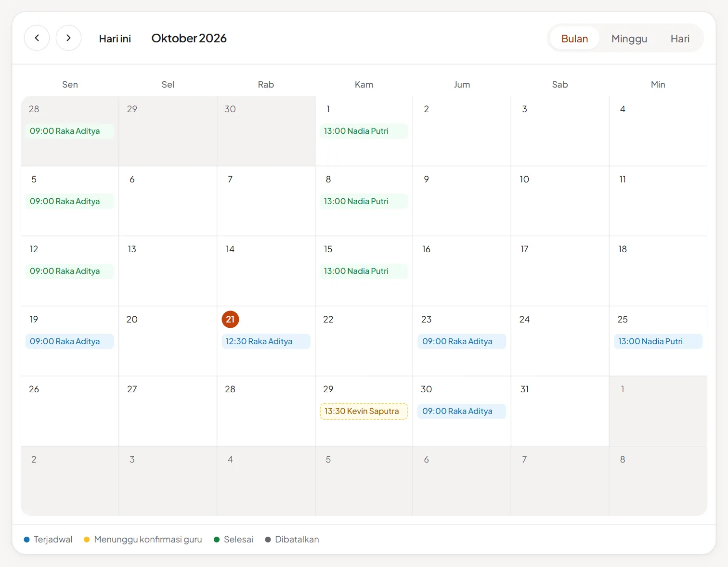The width and height of the screenshot is (728, 567).
Task: Select date 17 in the calendar
Action: point(524,249)
